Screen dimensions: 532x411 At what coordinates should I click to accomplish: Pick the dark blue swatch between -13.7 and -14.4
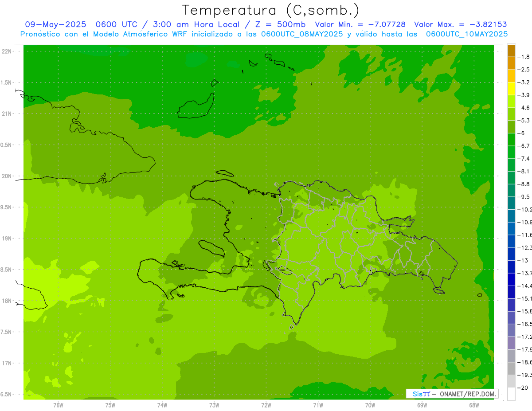511,279
